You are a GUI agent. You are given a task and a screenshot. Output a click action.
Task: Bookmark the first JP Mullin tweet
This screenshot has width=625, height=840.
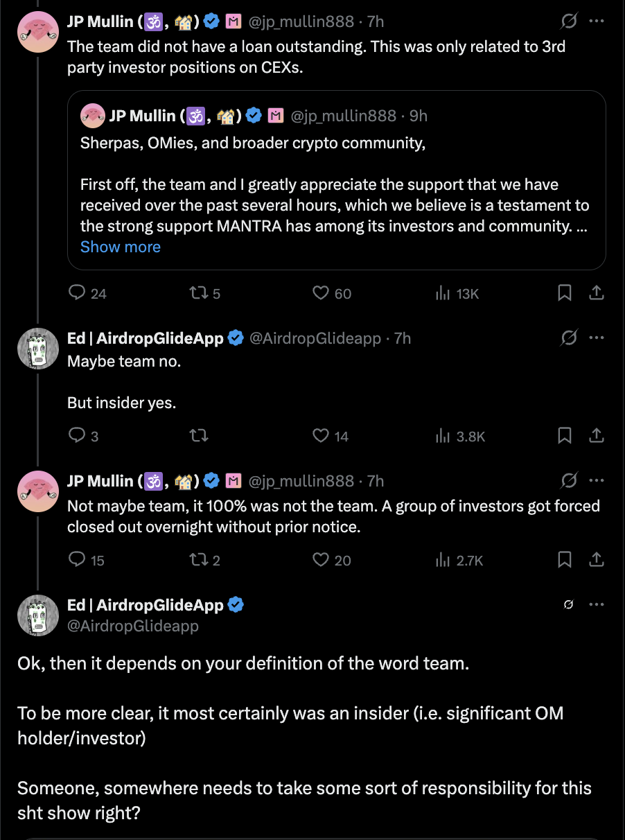[x=565, y=293]
